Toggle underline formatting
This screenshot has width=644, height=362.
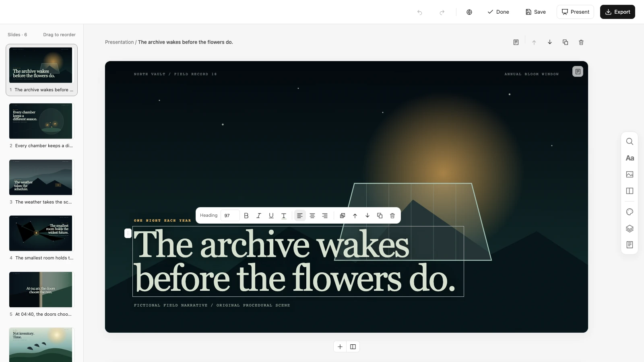coord(271,216)
